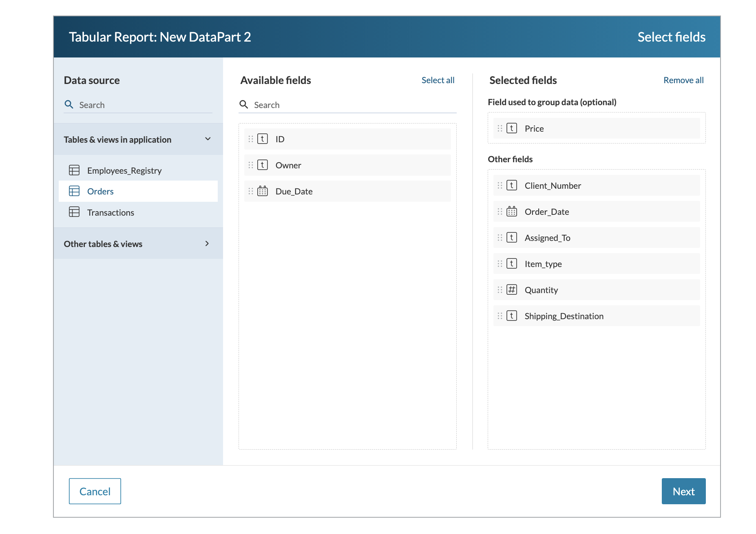Expand the Other tables & views section
Screen dimensions: 756x534
[x=207, y=243]
